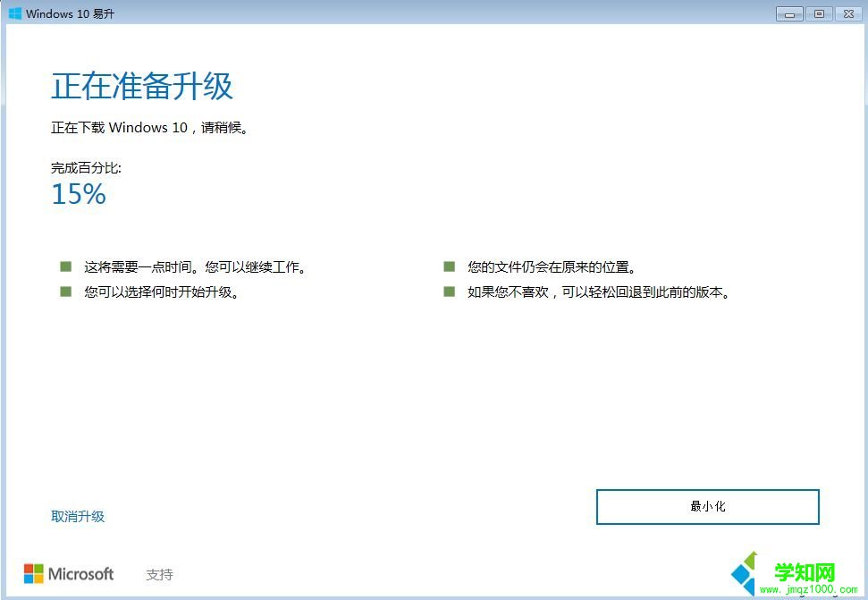The height and width of the screenshot is (600, 868).
Task: Click the green bullet beside 您可以选择何时开始升级
Action: 65,291
